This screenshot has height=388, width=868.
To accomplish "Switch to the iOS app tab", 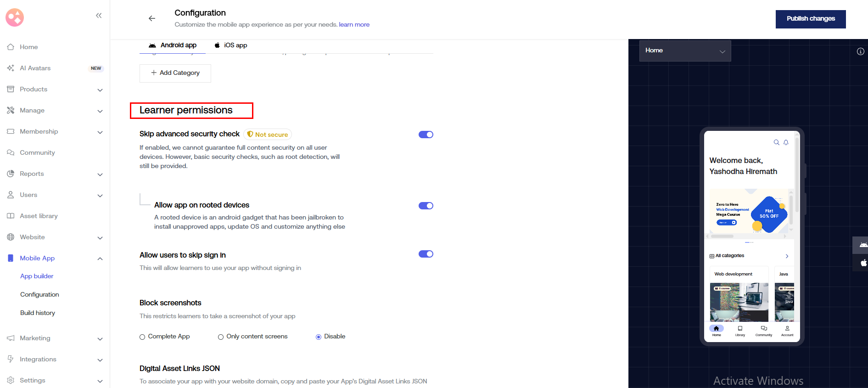I will (231, 45).
